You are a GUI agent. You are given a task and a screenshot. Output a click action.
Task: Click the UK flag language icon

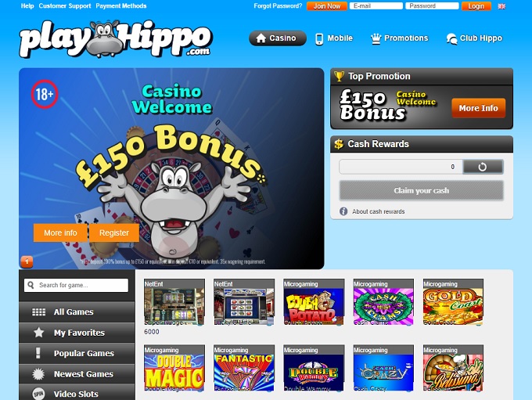501,6
